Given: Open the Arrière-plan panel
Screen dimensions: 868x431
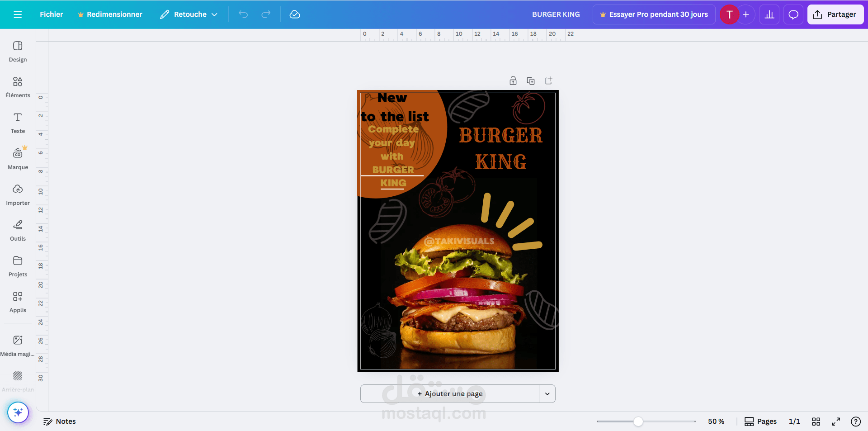Looking at the screenshot, I should click(x=18, y=382).
